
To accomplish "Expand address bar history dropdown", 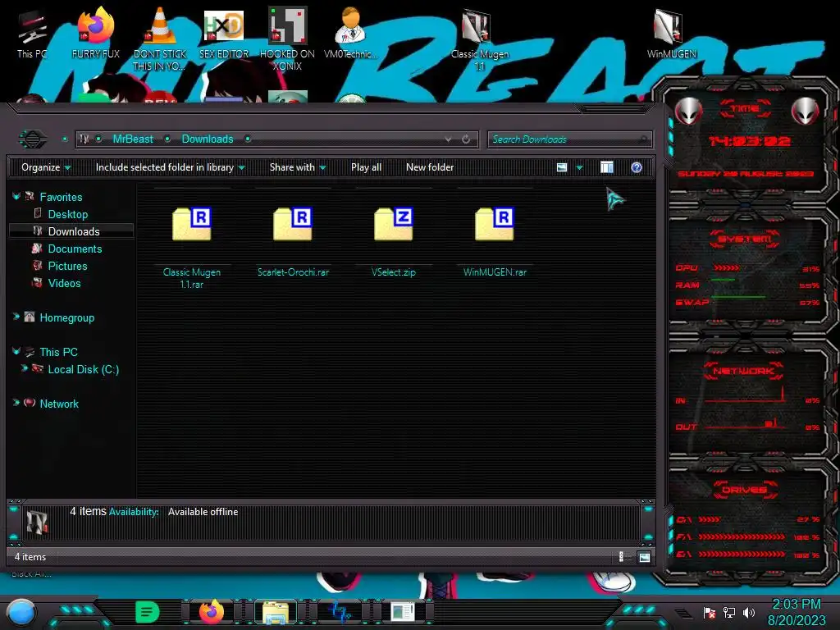I will [x=448, y=139].
